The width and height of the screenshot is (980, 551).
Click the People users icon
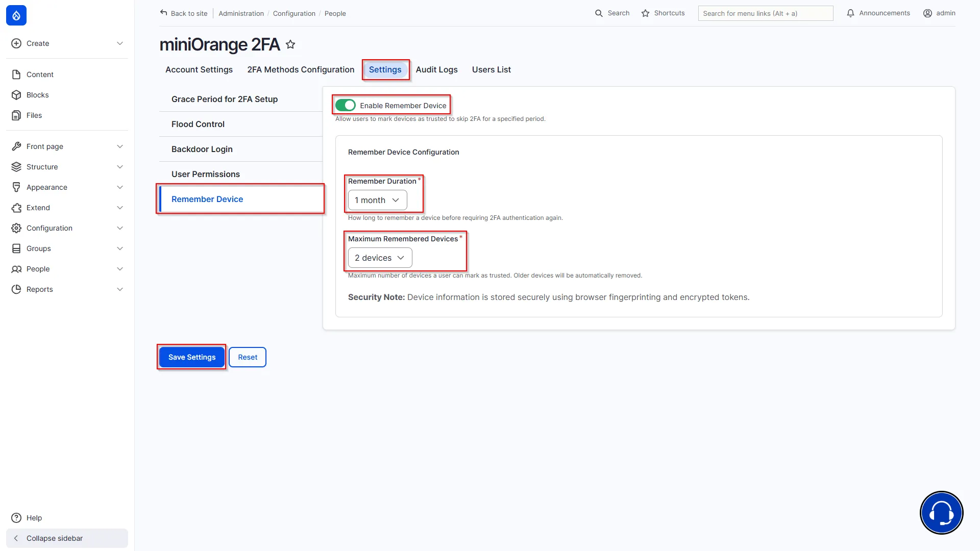pos(16,269)
